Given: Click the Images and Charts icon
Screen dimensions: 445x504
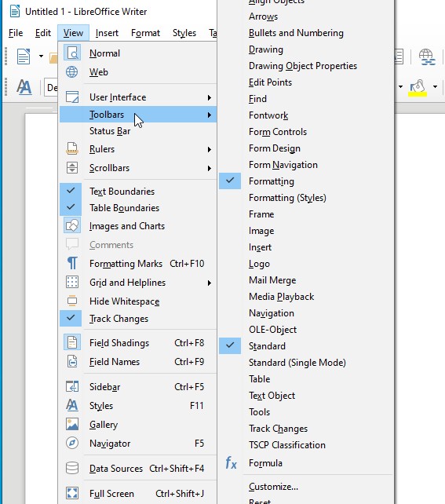Looking at the screenshot, I should coord(72,225).
